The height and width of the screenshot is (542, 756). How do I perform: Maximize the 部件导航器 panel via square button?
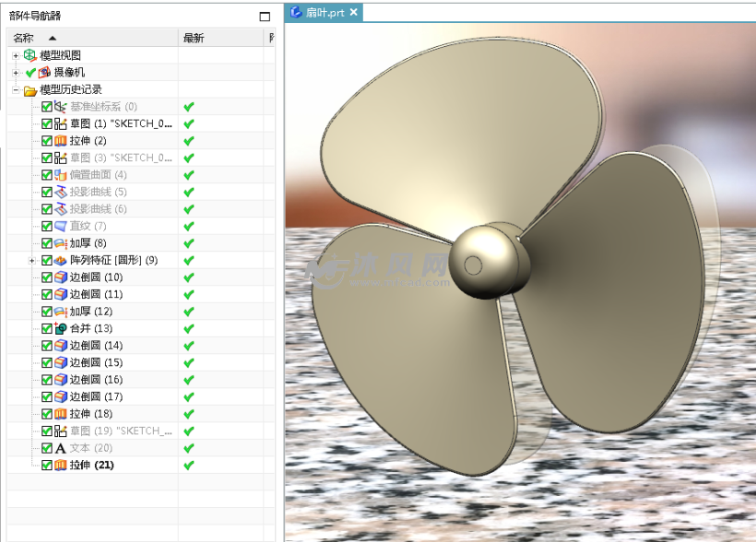point(266,16)
